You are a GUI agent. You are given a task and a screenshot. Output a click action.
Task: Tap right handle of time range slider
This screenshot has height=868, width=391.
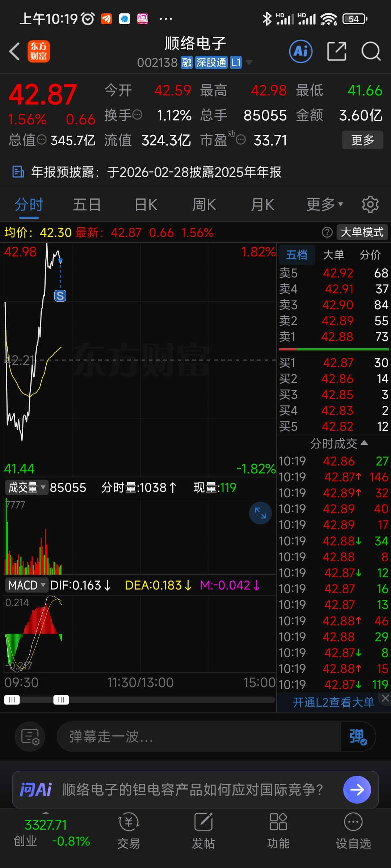61,700
